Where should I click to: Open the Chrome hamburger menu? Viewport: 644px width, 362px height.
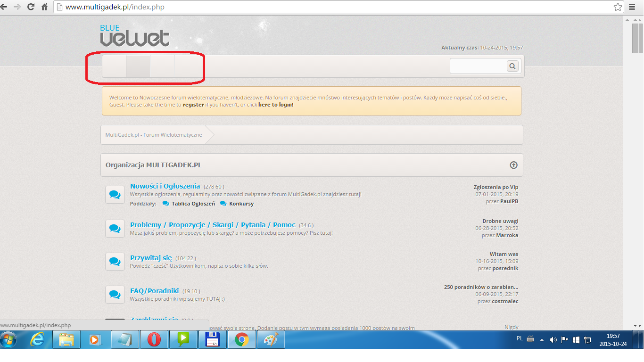[x=632, y=7]
